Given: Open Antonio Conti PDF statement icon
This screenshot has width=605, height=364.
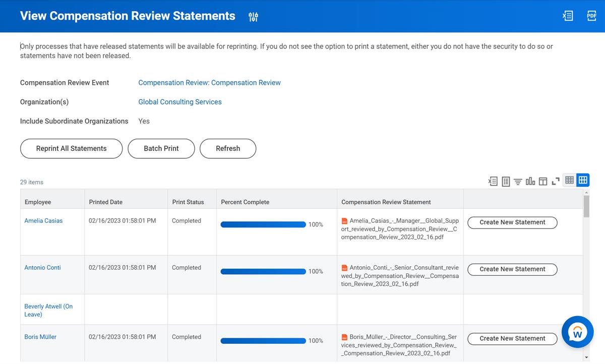Looking at the screenshot, I should (x=344, y=268).
